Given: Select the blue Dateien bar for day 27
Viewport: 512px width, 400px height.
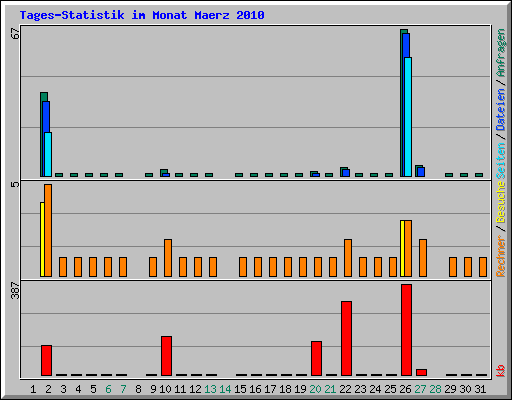Looking at the screenshot, I should [x=421, y=172].
